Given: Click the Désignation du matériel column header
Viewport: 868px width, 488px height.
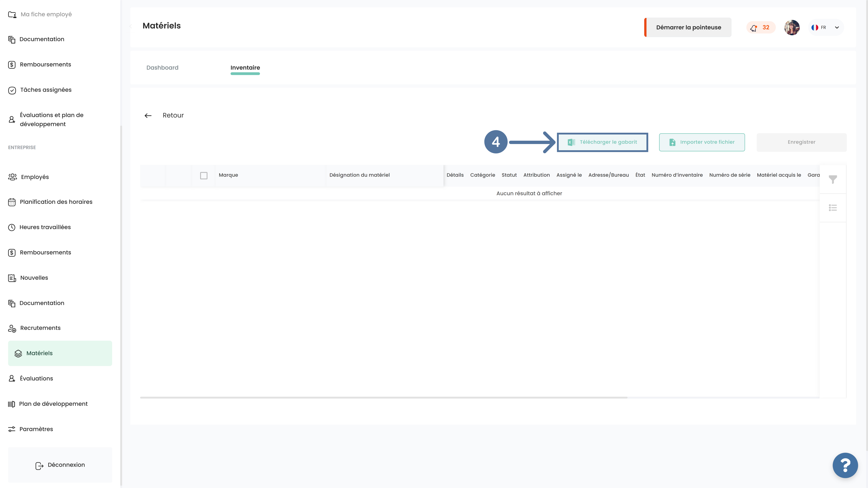Looking at the screenshot, I should point(359,175).
